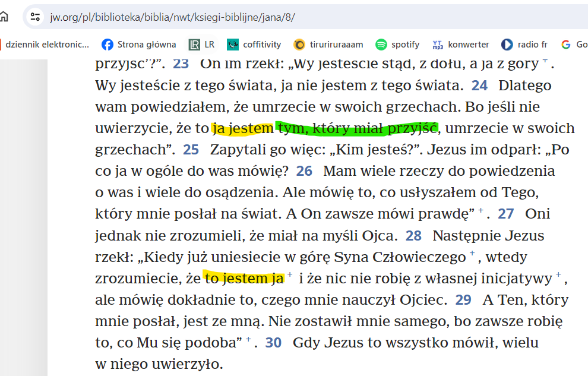Open the Facebook Strona główna bookmark

tap(139, 45)
